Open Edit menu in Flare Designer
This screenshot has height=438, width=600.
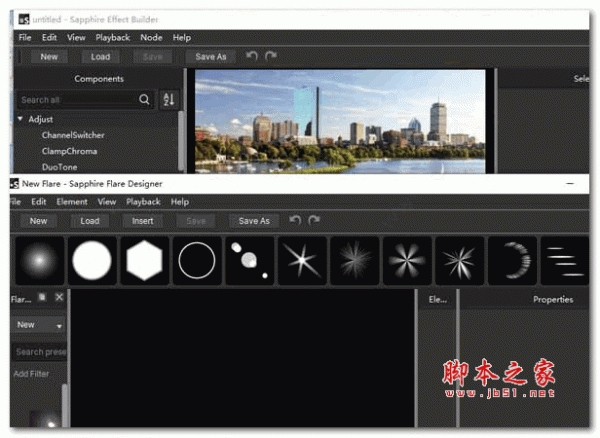coord(39,202)
